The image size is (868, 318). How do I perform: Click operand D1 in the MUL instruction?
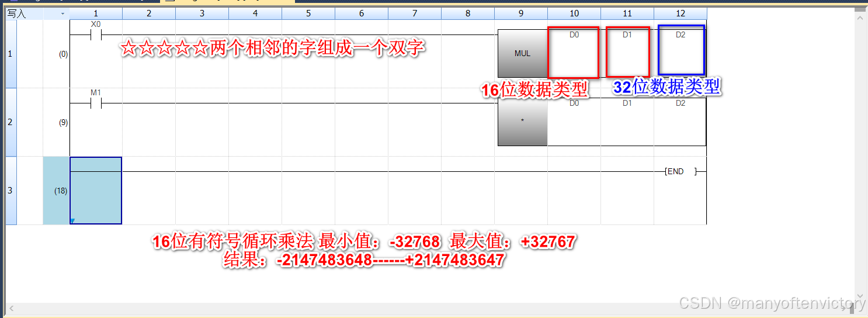point(627,35)
